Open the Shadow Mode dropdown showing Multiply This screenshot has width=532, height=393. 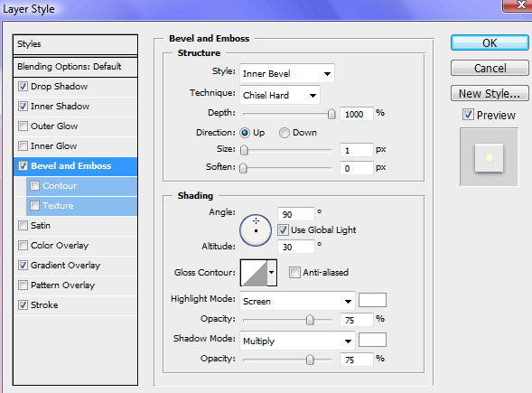tap(297, 341)
